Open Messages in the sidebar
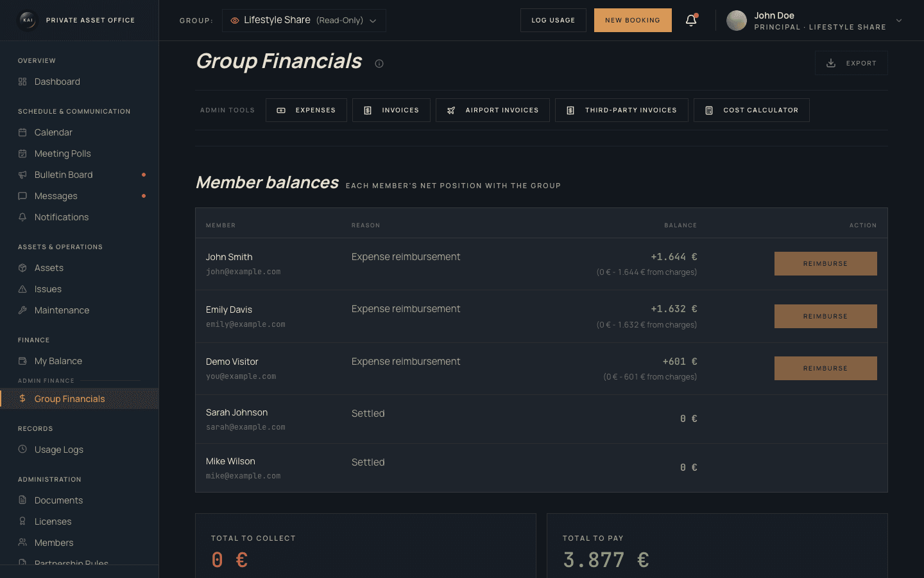The image size is (924, 578). 80,196
